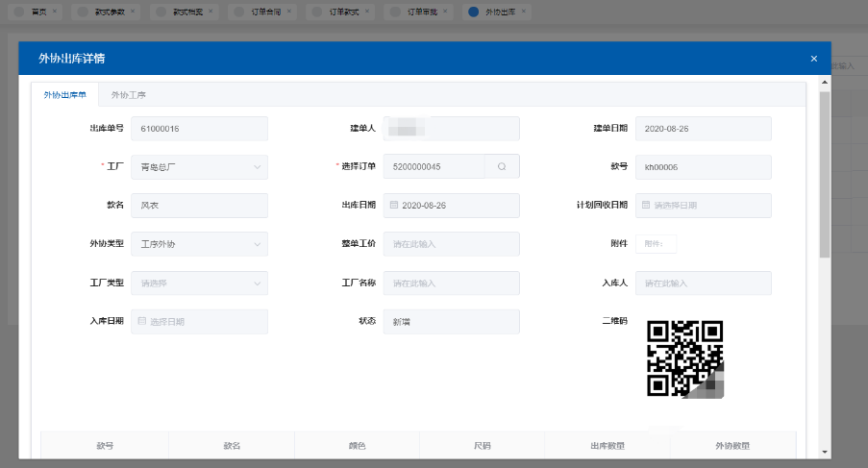Expand the 工厂 dropdown showing 青岛总厂

(x=201, y=167)
